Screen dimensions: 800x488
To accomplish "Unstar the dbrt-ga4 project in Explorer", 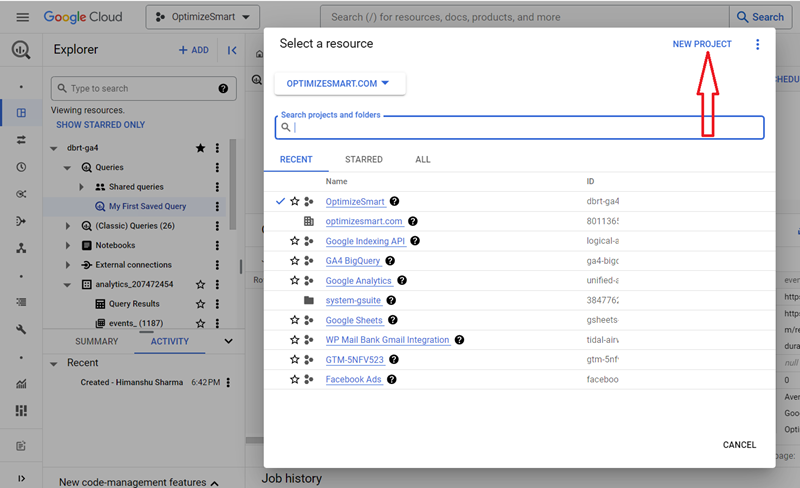I will [x=201, y=148].
